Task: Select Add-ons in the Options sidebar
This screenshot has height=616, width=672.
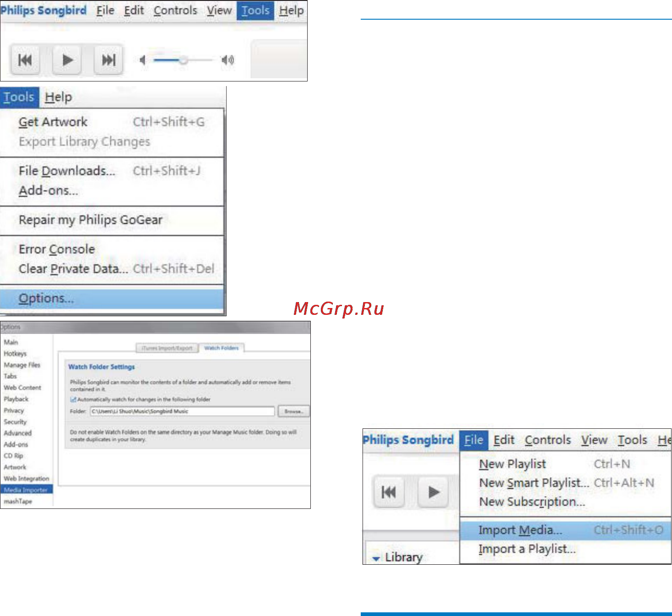Action: point(16,444)
